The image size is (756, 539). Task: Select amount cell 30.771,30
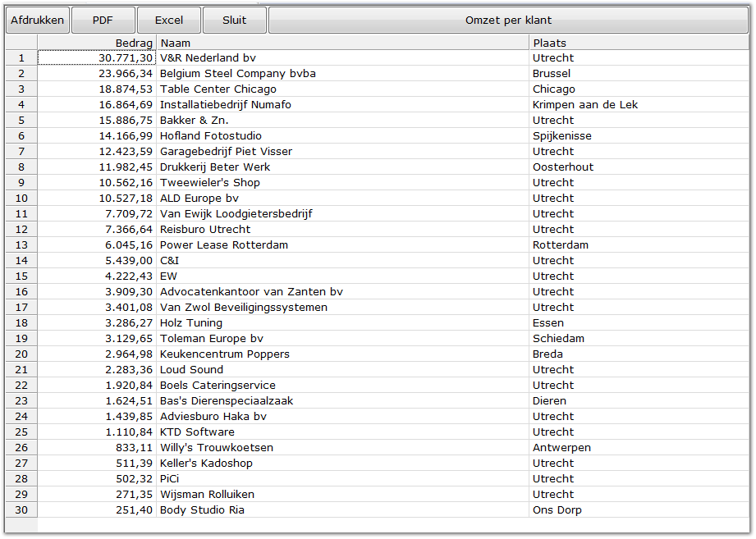point(97,57)
